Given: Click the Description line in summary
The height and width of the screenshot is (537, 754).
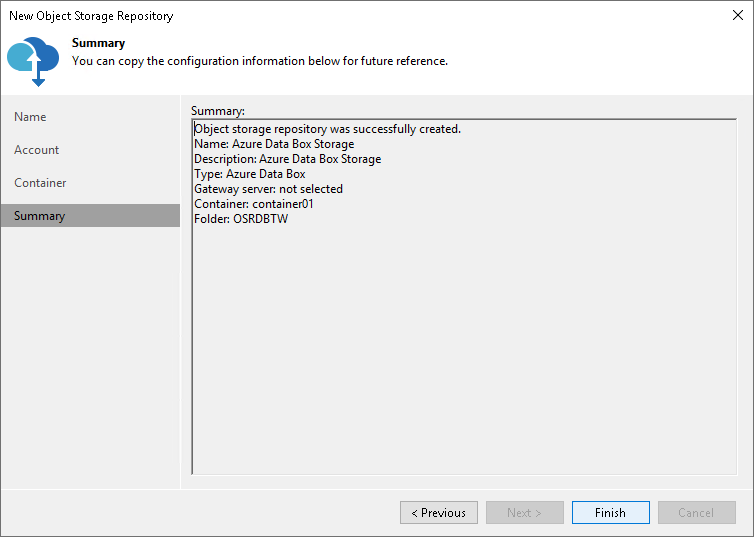Looking at the screenshot, I should click(x=287, y=159).
